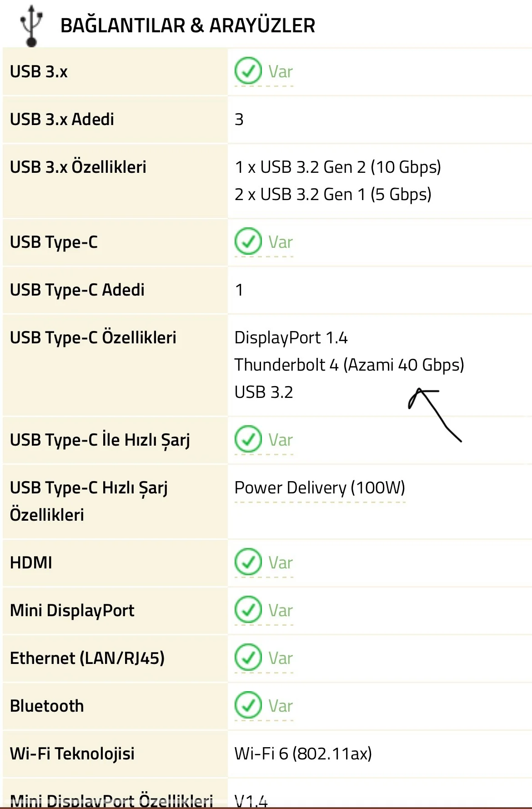
Task: Click the Ethernet (LAN/RJ45) checkmark icon
Action: (248, 658)
